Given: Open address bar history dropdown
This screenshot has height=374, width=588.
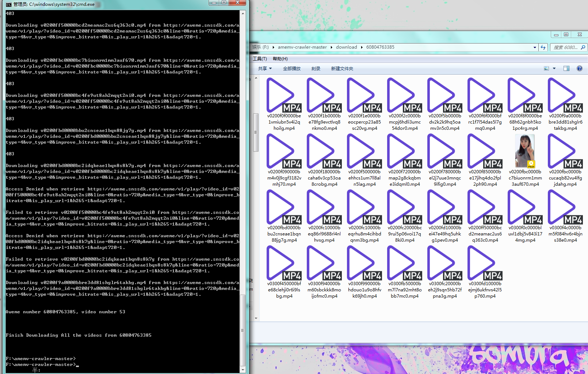Looking at the screenshot, I should tap(535, 47).
